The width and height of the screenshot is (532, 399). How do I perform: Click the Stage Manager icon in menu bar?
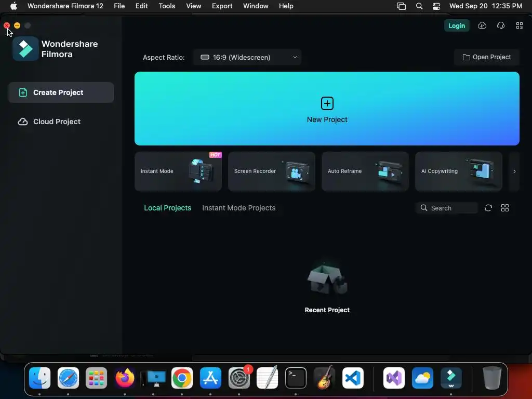pyautogui.click(x=402, y=6)
